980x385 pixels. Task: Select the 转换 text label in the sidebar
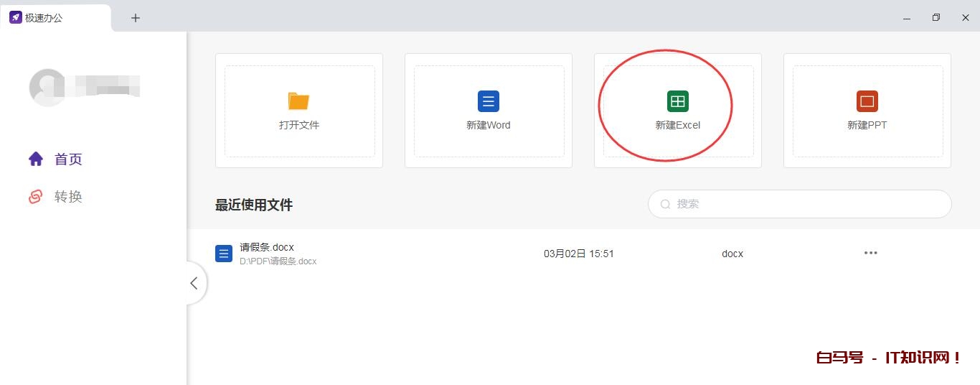point(69,197)
